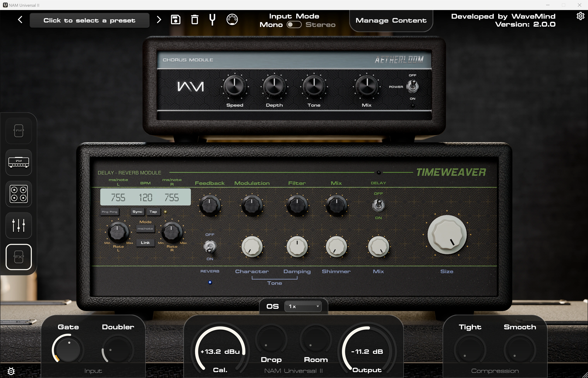Click the reverb Size knob
The image size is (588, 378).
coord(447,234)
